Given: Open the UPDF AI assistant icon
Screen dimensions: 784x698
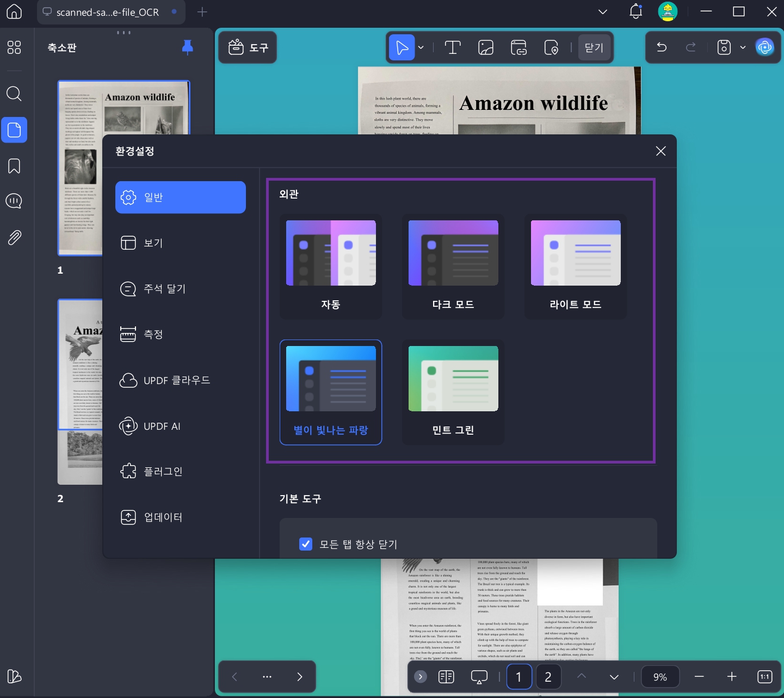Looking at the screenshot, I should 764,48.
